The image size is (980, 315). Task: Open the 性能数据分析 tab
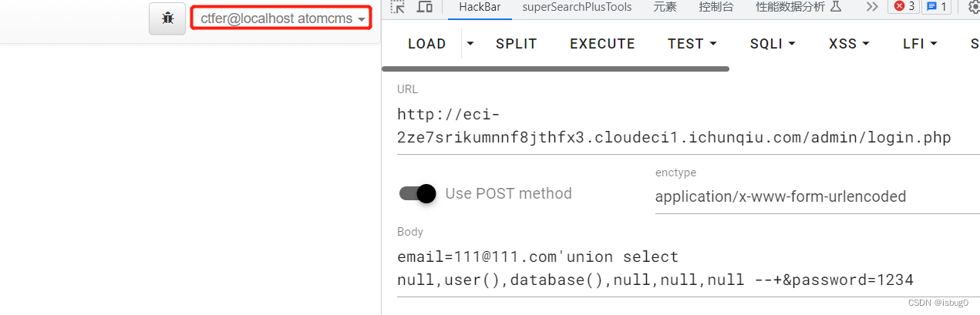798,7
